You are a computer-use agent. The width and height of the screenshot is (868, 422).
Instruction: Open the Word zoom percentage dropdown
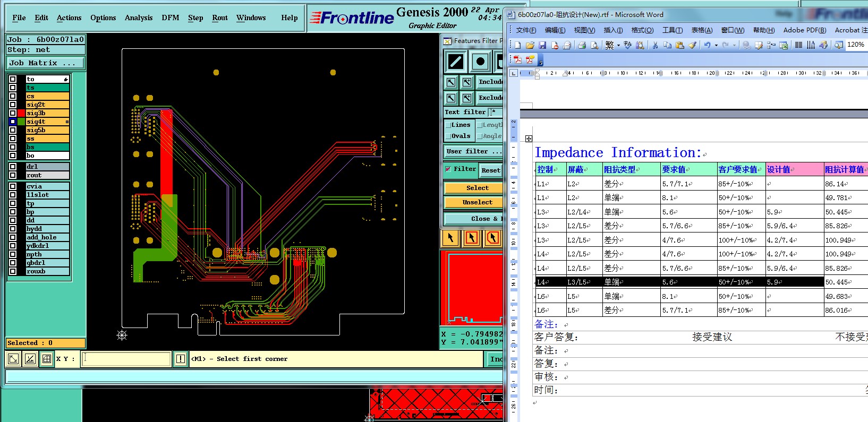(x=855, y=45)
